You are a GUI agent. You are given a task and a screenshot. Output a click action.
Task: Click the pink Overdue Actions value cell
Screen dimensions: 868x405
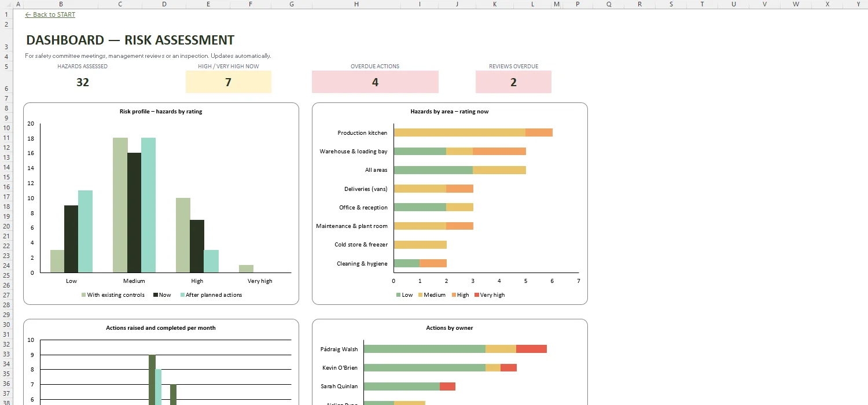(375, 82)
